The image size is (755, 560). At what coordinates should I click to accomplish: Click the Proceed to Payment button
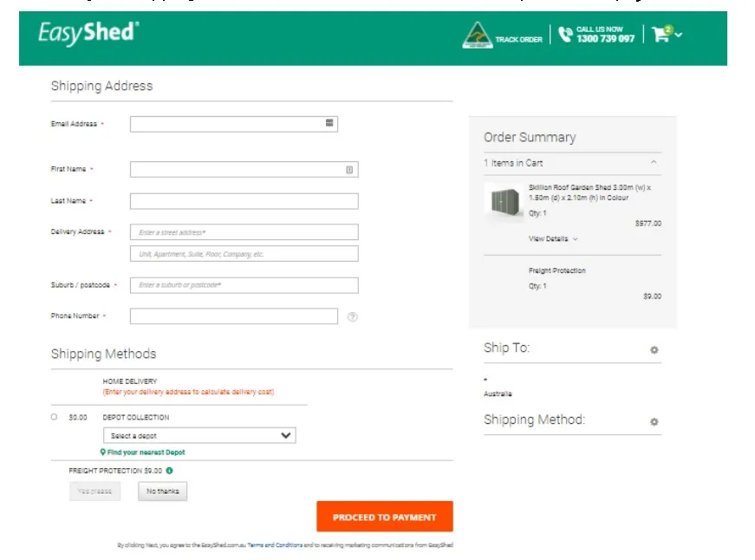[384, 517]
